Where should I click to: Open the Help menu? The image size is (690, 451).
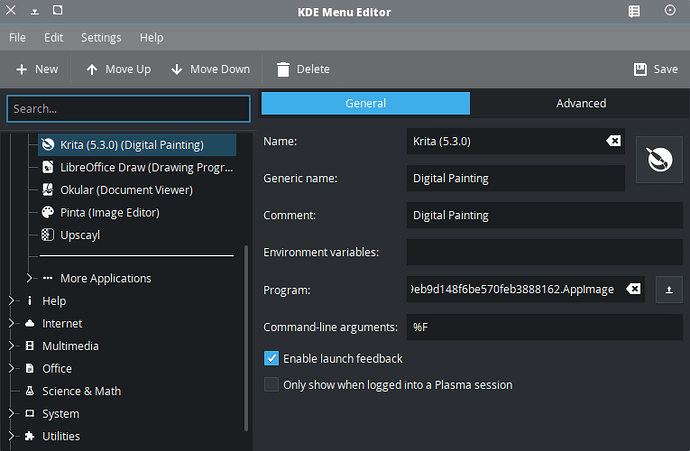point(151,37)
